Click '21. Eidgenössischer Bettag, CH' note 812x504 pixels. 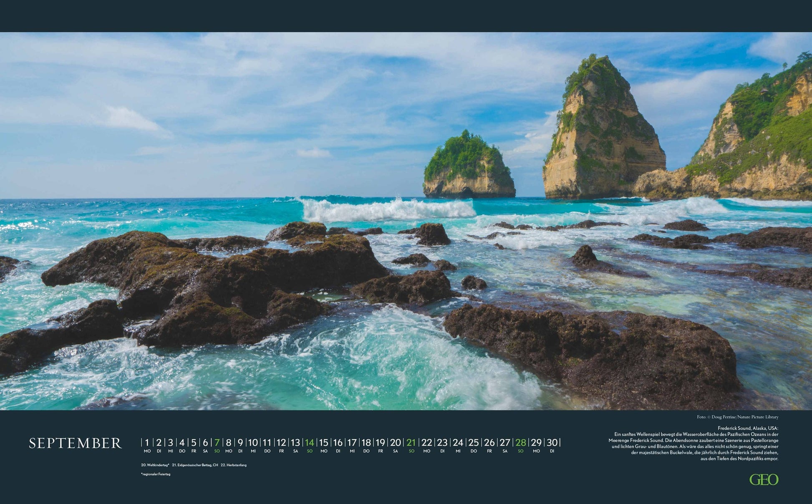(x=195, y=465)
